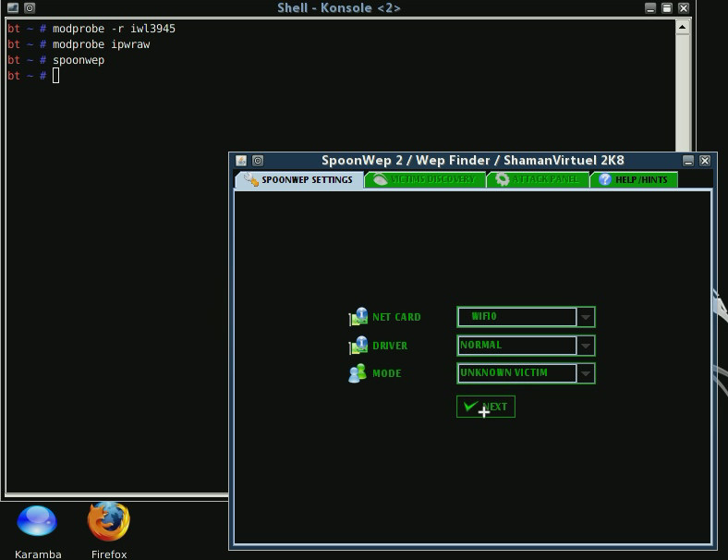This screenshot has height=560, width=728.
Task: Launch the Karamba desktop icon
Action: pos(37,523)
